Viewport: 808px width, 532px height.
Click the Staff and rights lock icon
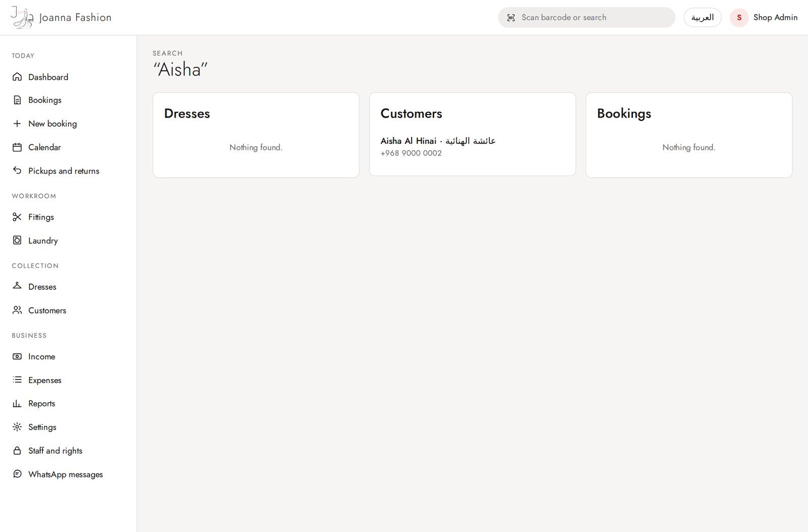coord(17,451)
